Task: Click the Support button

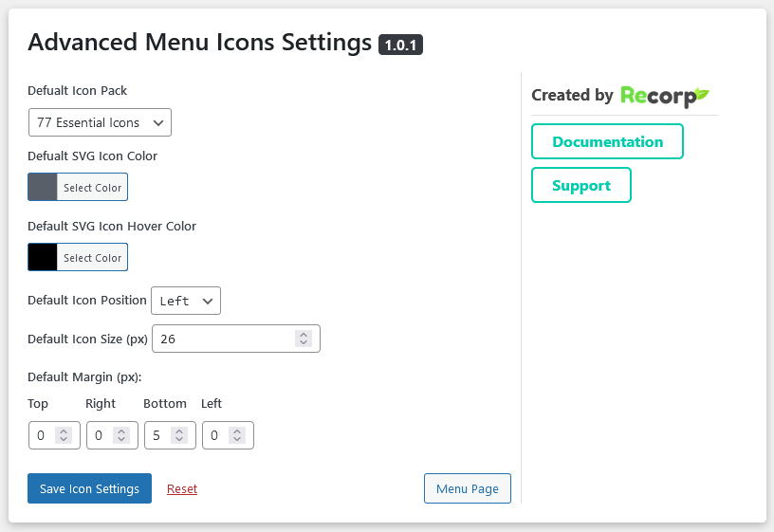Action: pyautogui.click(x=581, y=185)
